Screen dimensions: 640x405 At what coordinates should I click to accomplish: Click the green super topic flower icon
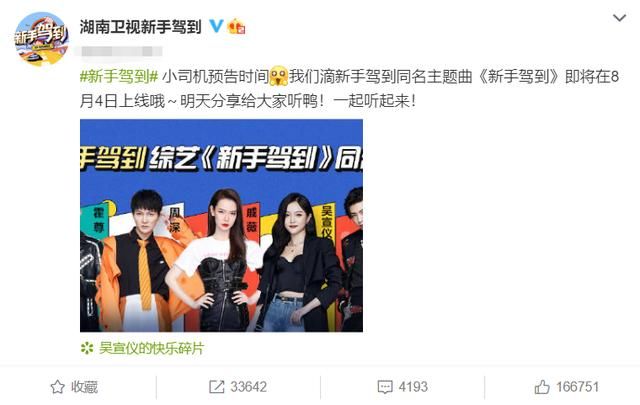(87, 348)
